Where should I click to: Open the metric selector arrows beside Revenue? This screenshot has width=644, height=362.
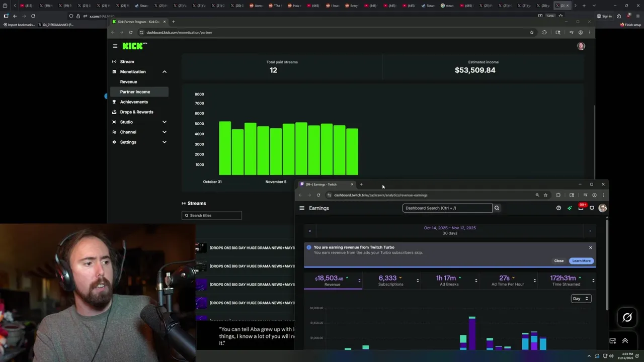point(359,281)
